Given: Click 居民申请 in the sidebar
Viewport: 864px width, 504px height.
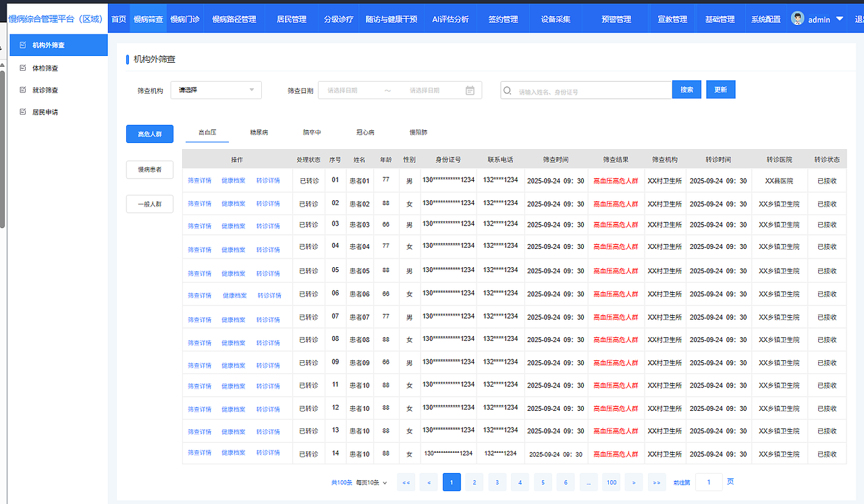Looking at the screenshot, I should 45,112.
